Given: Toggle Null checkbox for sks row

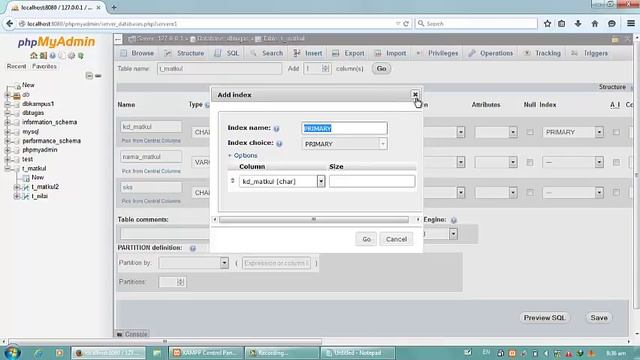Looking at the screenshot, I should coord(530,192).
